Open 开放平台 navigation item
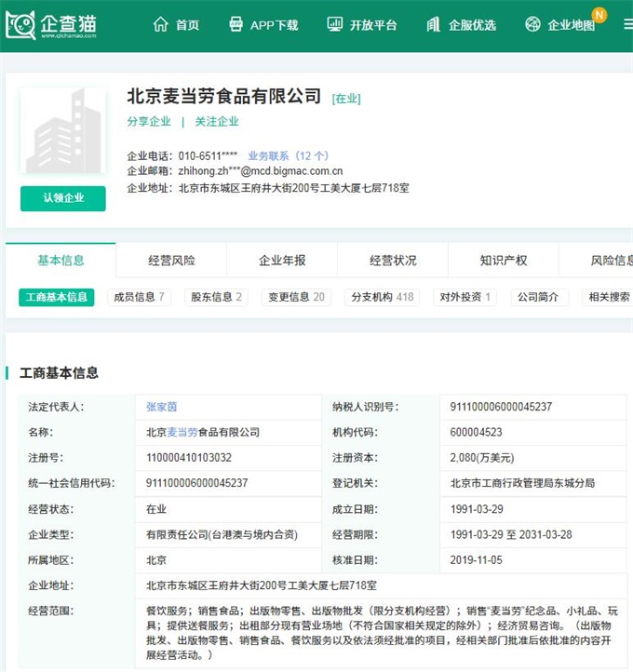 coord(373,25)
